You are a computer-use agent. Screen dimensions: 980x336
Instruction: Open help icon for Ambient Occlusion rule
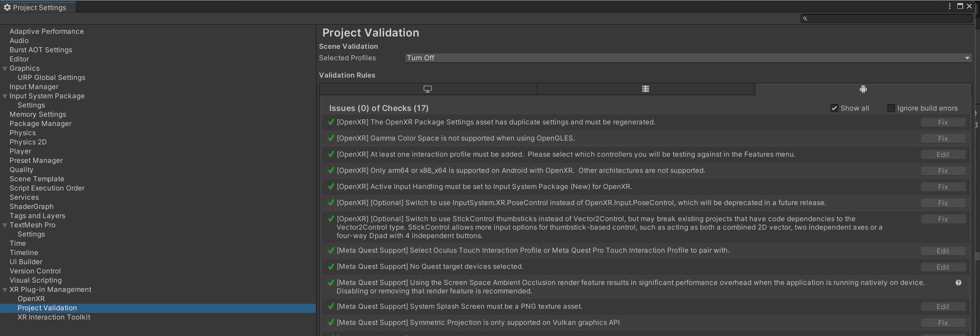(x=959, y=283)
